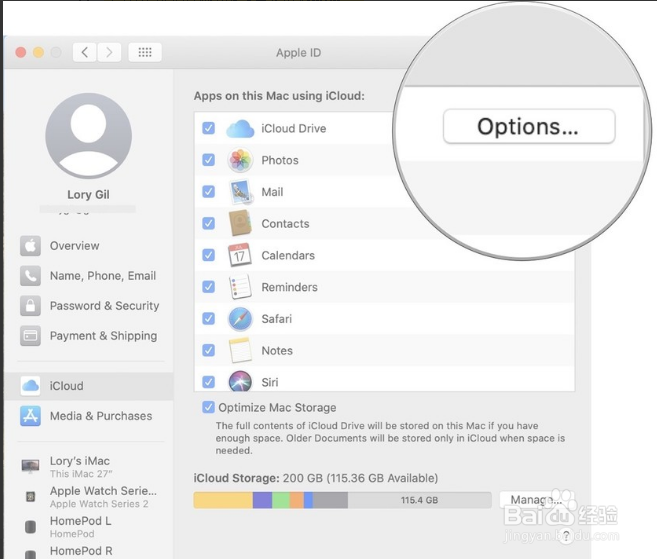Image resolution: width=657 pixels, height=559 pixels.
Task: Click the Lory's iMac device icon
Action: pyautogui.click(x=30, y=466)
